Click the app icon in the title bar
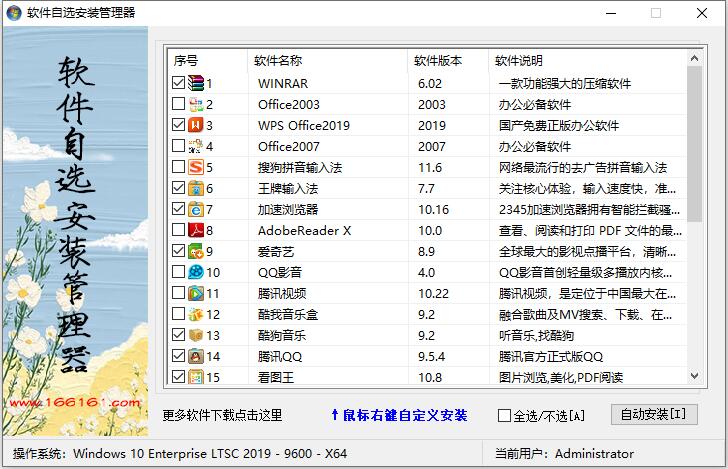Screen dimensions: 728x469 [x=14, y=13]
